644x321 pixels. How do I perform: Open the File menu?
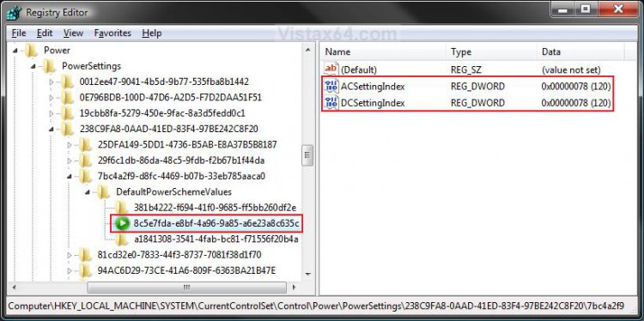coord(19,33)
